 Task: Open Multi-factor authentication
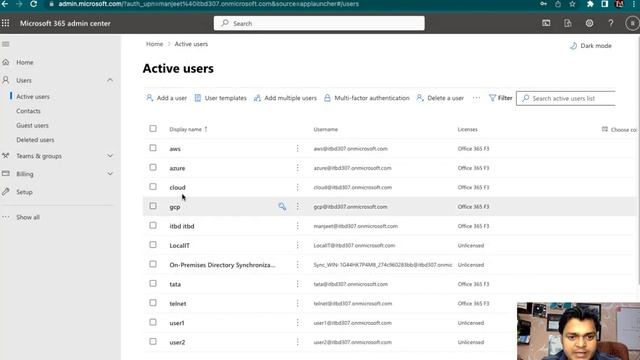pyautogui.click(x=367, y=98)
